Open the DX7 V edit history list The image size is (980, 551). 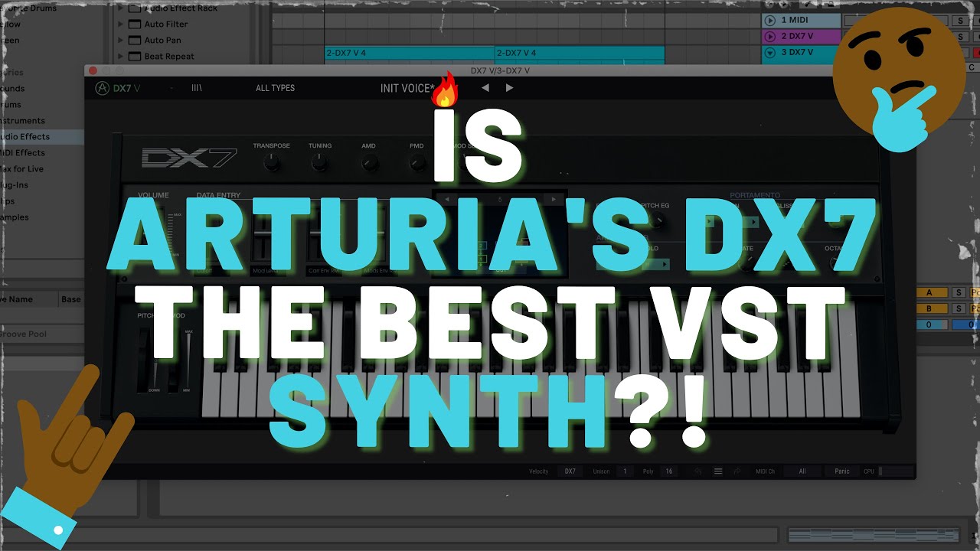click(x=718, y=471)
